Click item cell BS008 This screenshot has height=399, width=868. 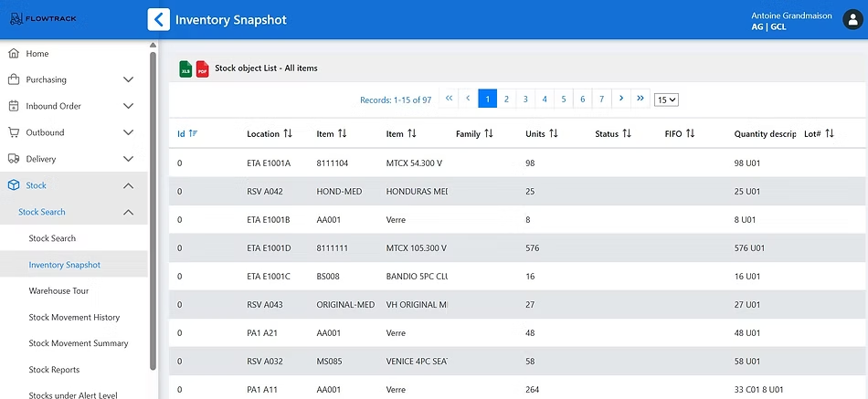[328, 276]
